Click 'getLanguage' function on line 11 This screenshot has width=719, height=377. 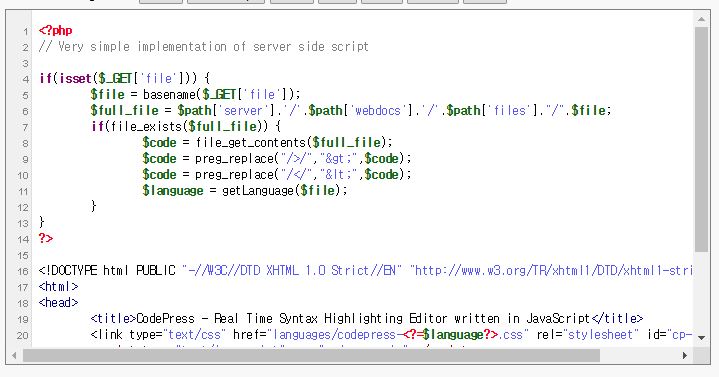tap(258, 190)
